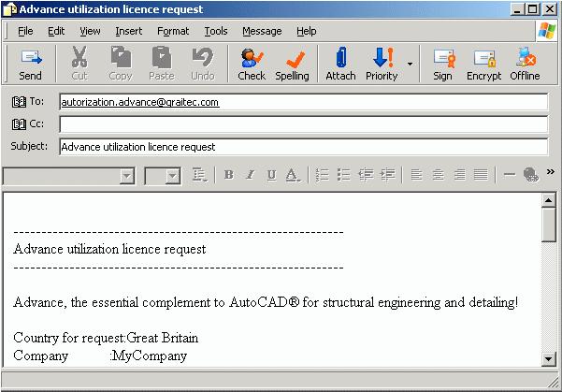Image resolution: width=562 pixels, height=392 pixels.
Task: Click the Windows logo in menu bar
Action: (x=547, y=31)
